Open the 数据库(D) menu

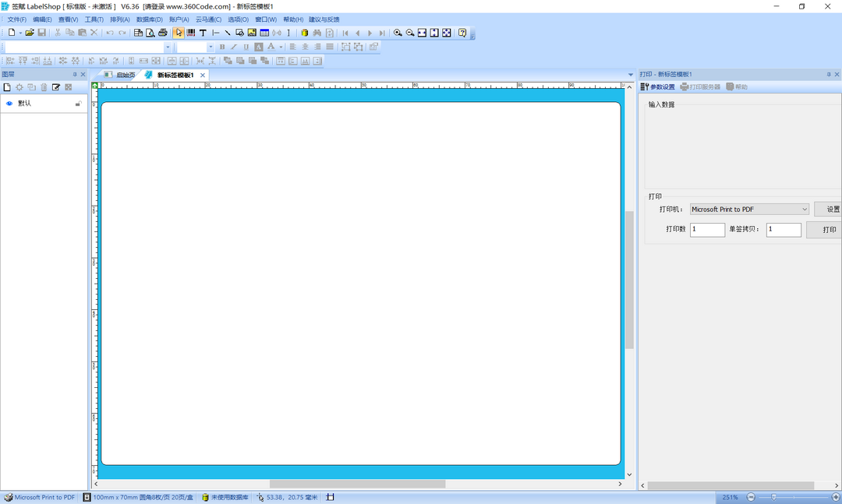coord(149,19)
